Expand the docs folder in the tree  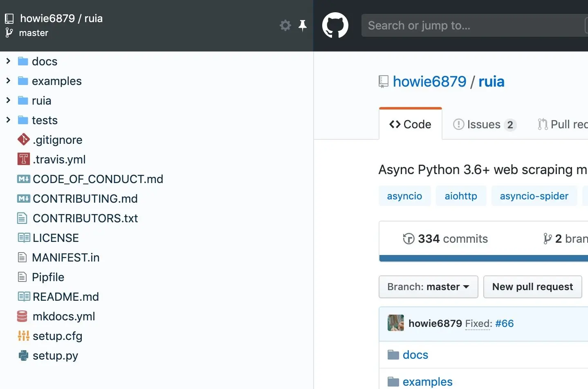[8, 61]
